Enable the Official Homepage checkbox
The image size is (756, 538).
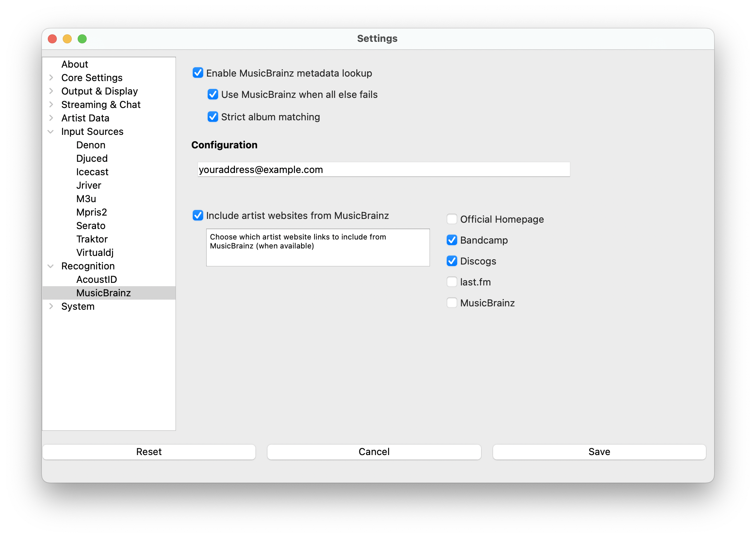pyautogui.click(x=452, y=219)
